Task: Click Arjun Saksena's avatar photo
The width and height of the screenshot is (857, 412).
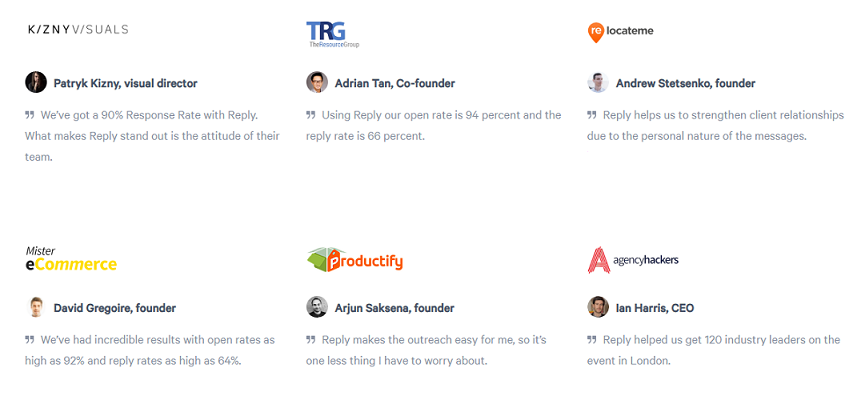Action: tap(317, 308)
